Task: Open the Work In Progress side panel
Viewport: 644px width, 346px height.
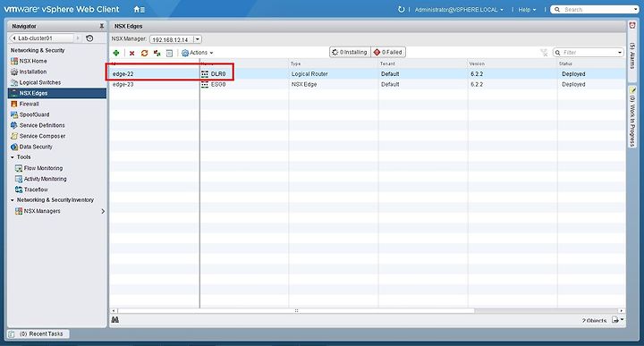Action: point(632,116)
